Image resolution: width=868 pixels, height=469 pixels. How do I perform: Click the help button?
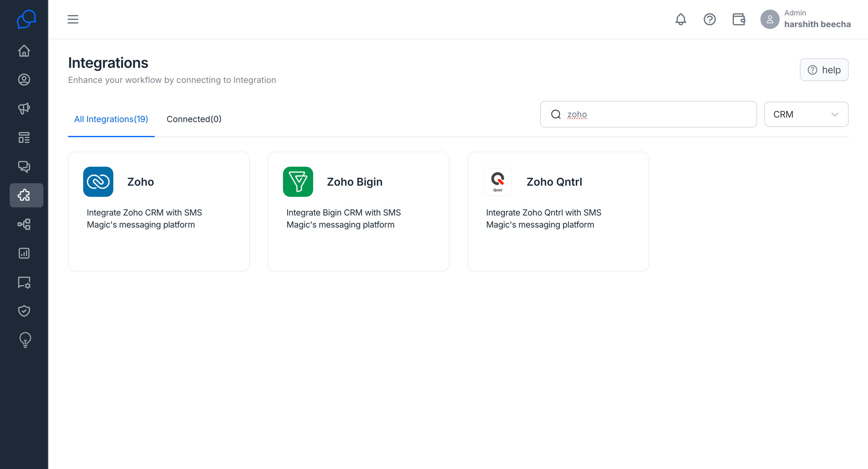(824, 70)
